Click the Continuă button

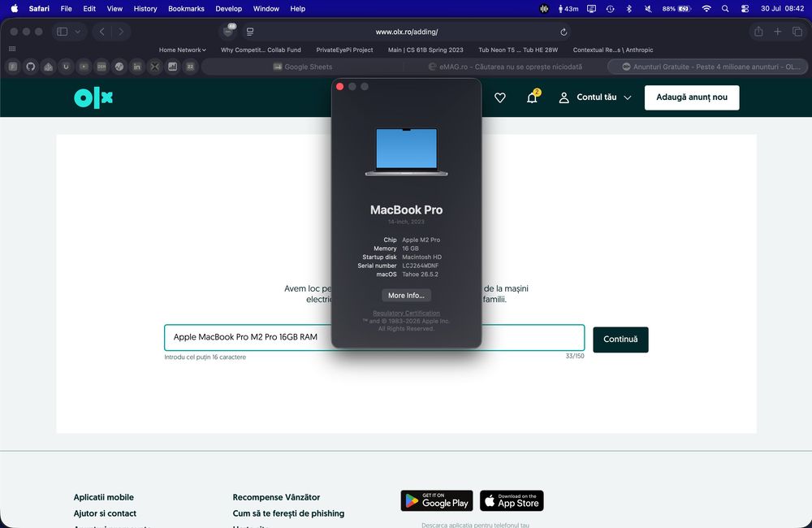(x=620, y=340)
